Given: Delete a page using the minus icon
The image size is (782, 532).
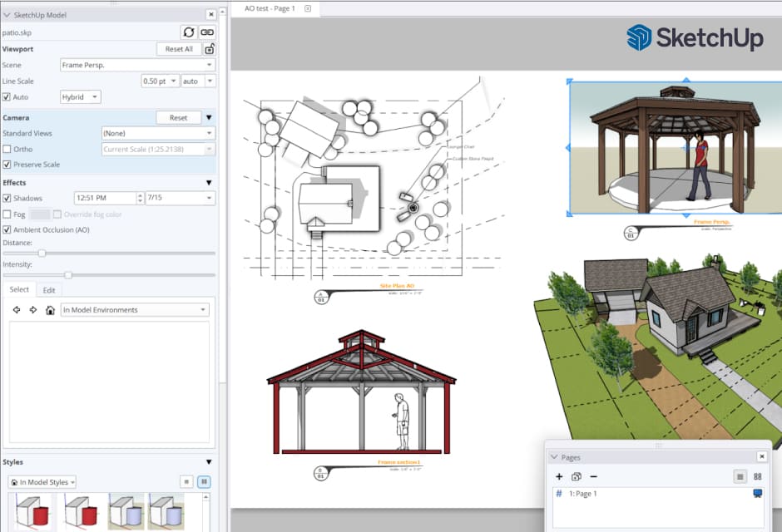Looking at the screenshot, I should [x=594, y=476].
